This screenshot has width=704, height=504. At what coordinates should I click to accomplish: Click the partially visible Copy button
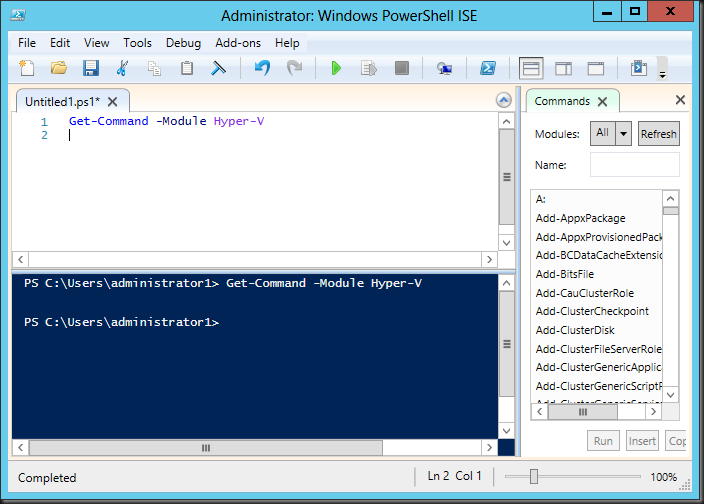pos(677,441)
